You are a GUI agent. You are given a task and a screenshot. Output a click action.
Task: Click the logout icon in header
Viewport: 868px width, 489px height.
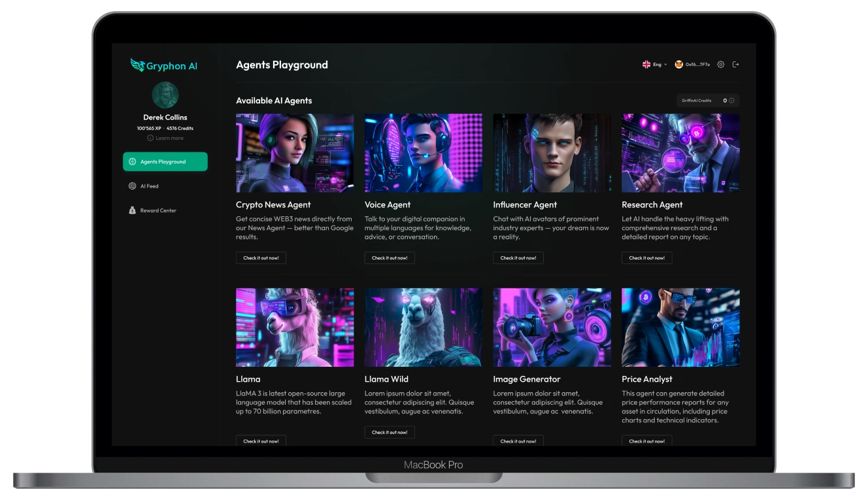735,65
